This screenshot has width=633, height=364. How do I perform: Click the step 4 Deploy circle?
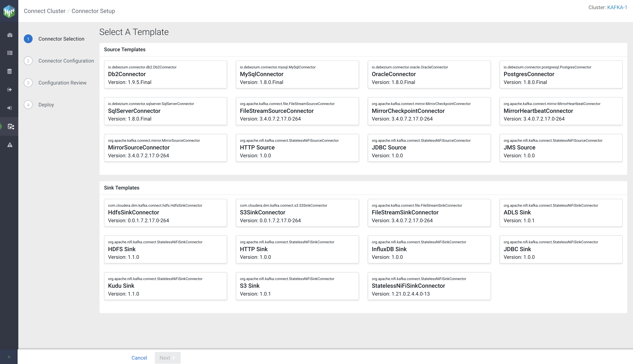tap(28, 105)
